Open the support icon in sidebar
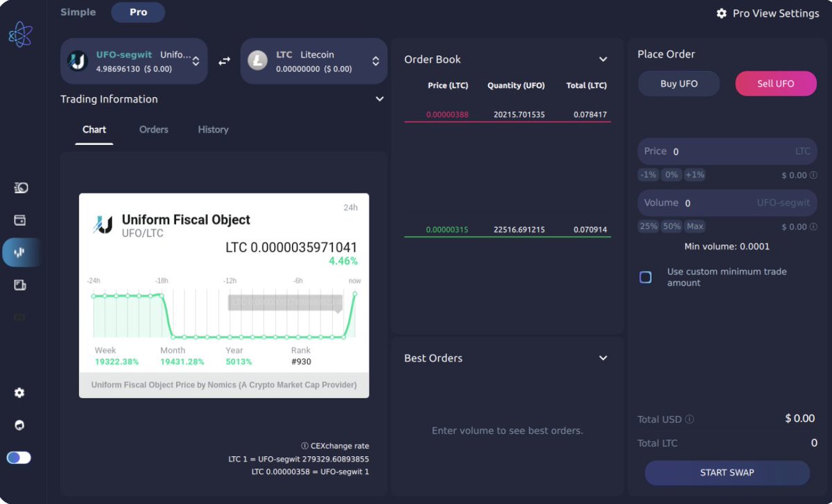Viewport: 832px width, 504px height. point(19,425)
